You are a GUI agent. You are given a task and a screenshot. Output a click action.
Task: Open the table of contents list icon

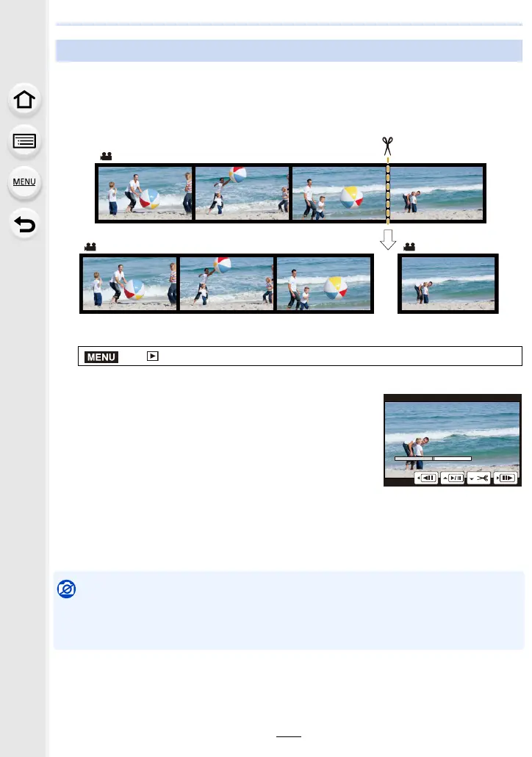click(24, 141)
